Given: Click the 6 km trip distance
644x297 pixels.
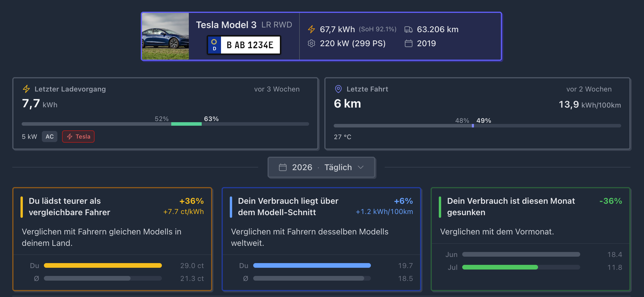Looking at the screenshot, I should (x=347, y=104).
